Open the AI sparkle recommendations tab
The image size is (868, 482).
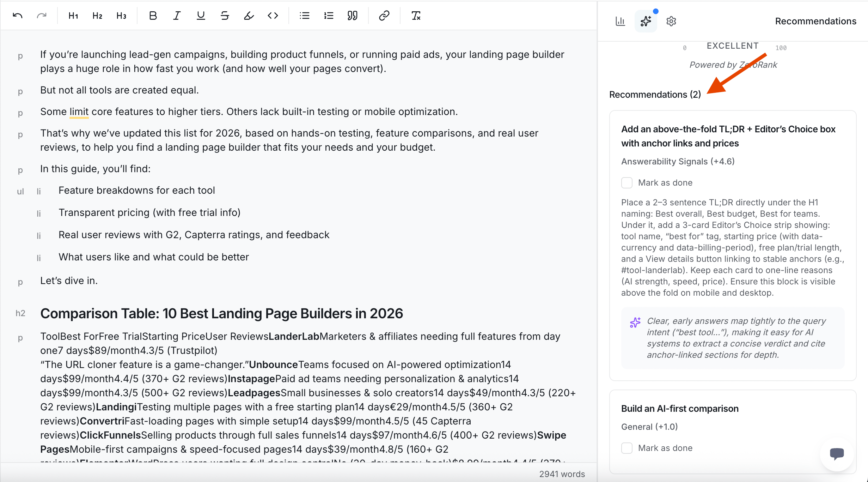tap(646, 21)
